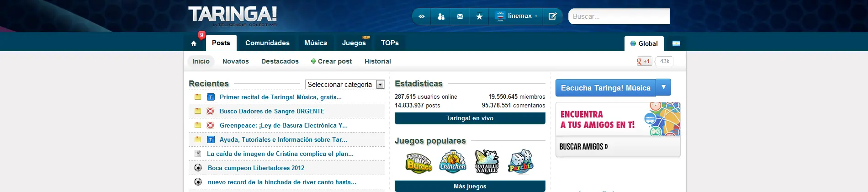
Task: Open the Seleccionar categoría dropdown
Action: point(345,85)
